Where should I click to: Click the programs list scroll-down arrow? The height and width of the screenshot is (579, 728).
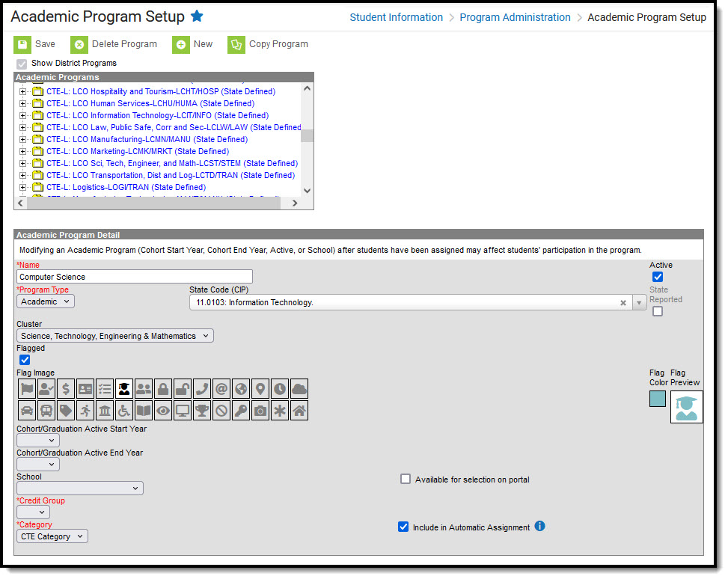307,190
